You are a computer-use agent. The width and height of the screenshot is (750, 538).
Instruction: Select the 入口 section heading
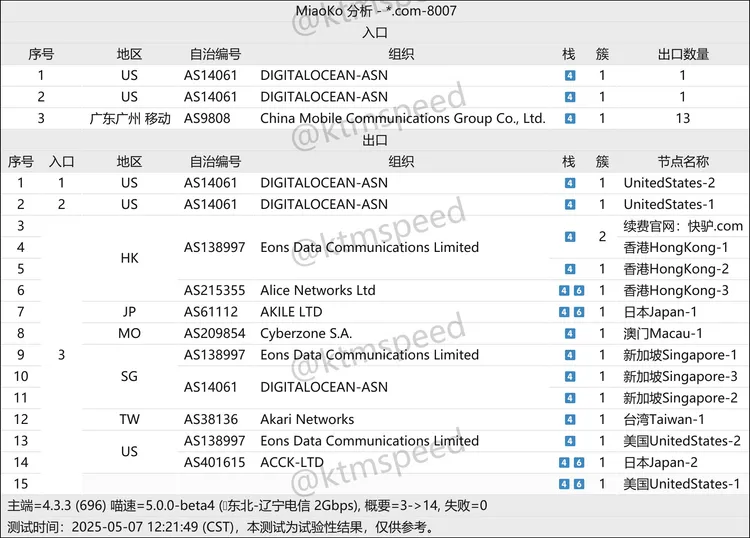(x=375, y=33)
